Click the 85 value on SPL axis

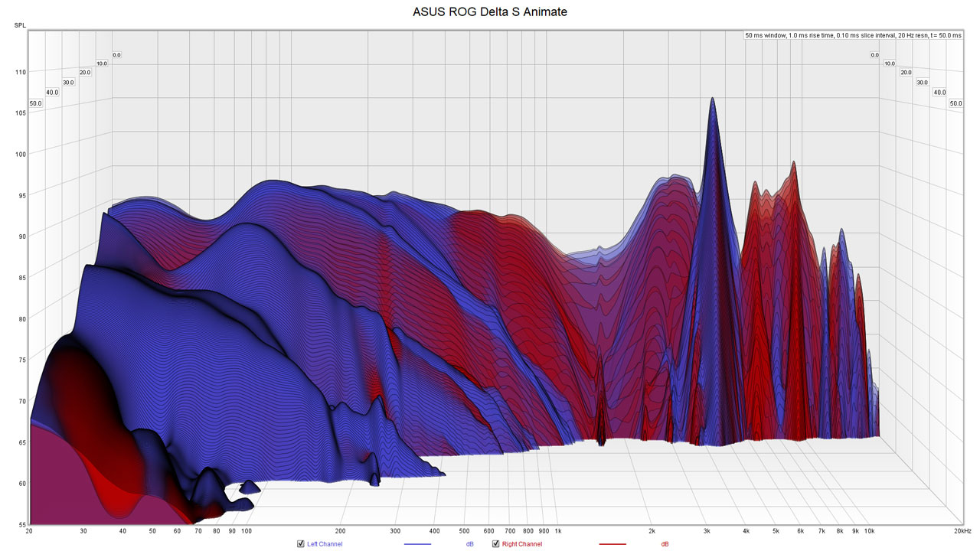click(x=22, y=277)
